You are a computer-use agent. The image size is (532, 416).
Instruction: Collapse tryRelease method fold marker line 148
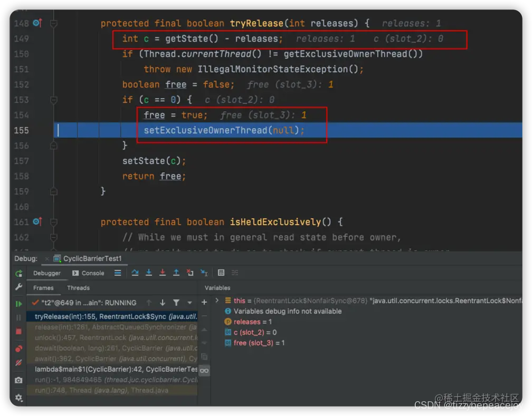[54, 23]
